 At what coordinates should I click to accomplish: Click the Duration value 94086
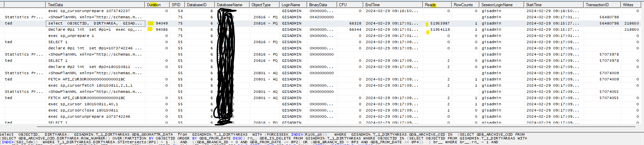(162, 30)
